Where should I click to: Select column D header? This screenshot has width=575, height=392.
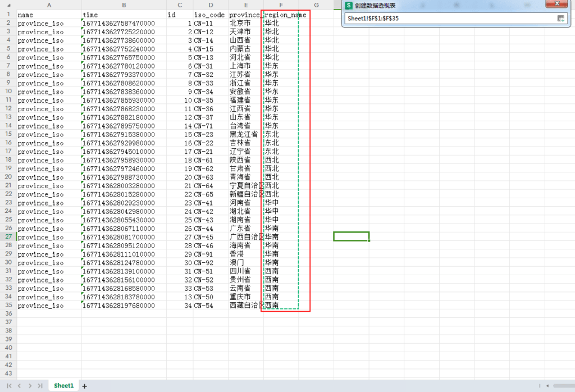pyautogui.click(x=211, y=5)
